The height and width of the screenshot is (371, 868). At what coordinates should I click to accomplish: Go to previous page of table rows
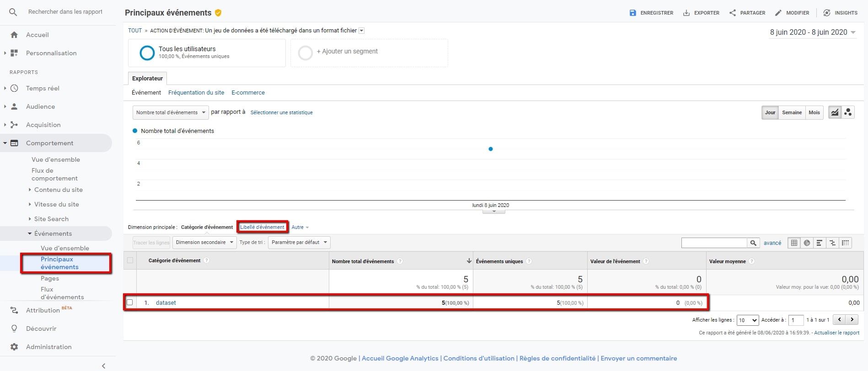839,320
